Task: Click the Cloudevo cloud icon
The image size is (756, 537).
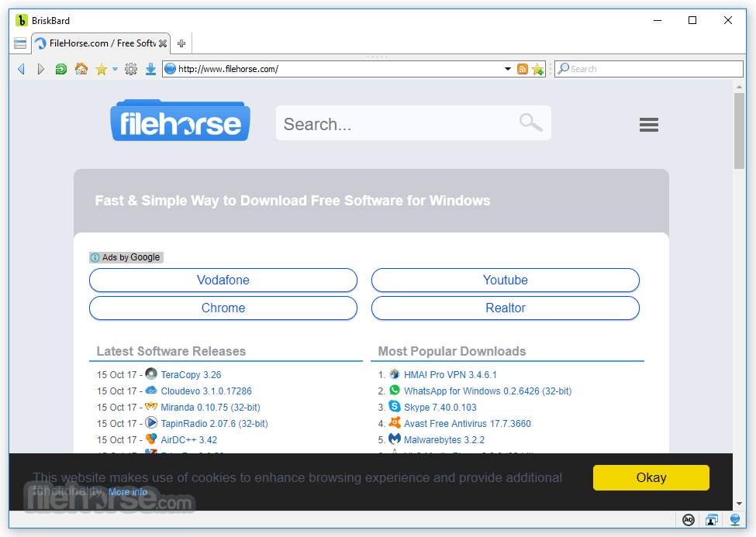Action: [x=151, y=390]
